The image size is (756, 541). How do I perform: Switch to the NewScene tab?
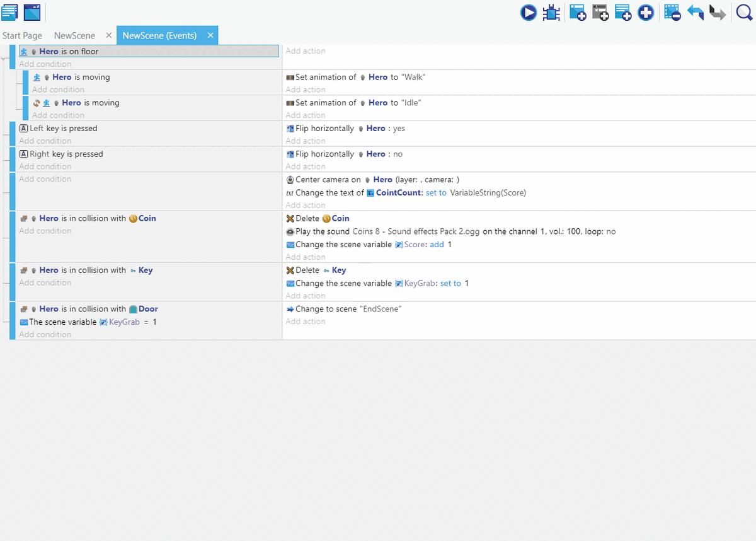tap(74, 36)
